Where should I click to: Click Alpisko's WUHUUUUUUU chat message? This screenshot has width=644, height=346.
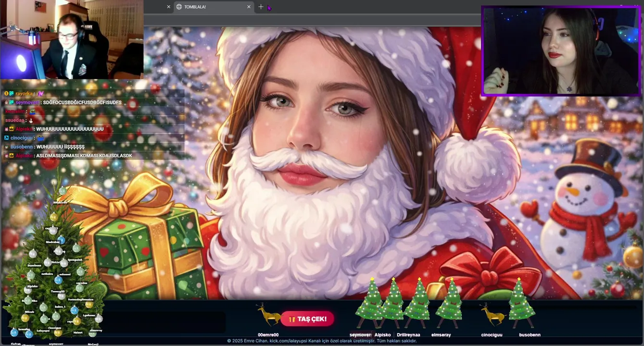(x=94, y=129)
